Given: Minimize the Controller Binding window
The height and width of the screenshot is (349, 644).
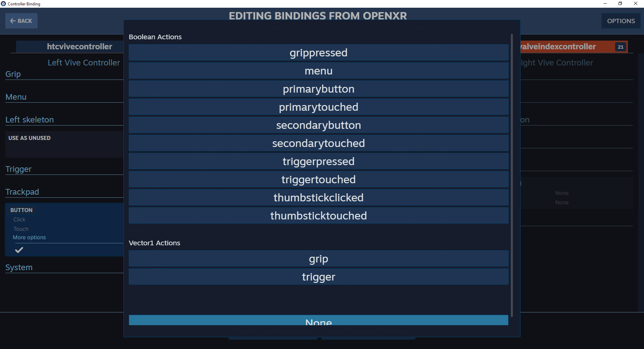Looking at the screenshot, I should point(605,4).
